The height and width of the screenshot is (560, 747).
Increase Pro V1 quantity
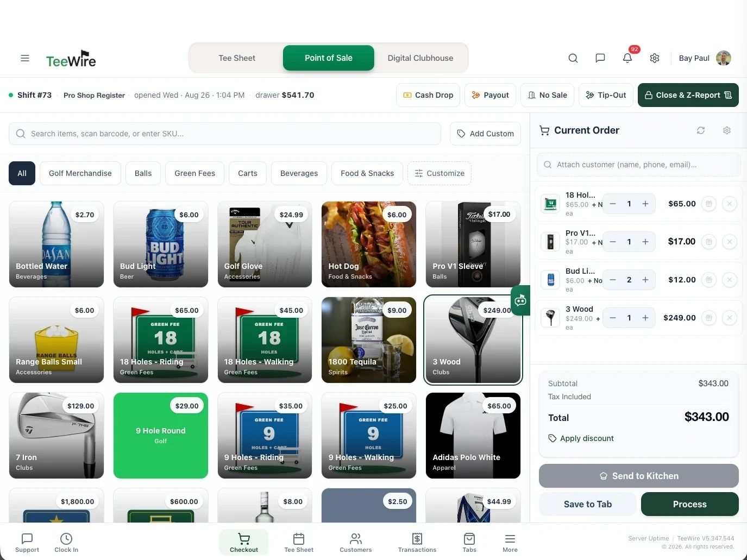pos(645,242)
